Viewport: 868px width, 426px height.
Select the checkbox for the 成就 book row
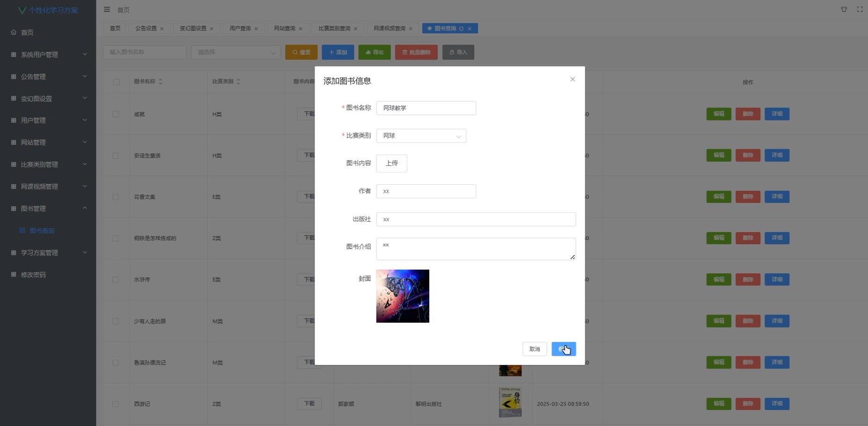116,114
